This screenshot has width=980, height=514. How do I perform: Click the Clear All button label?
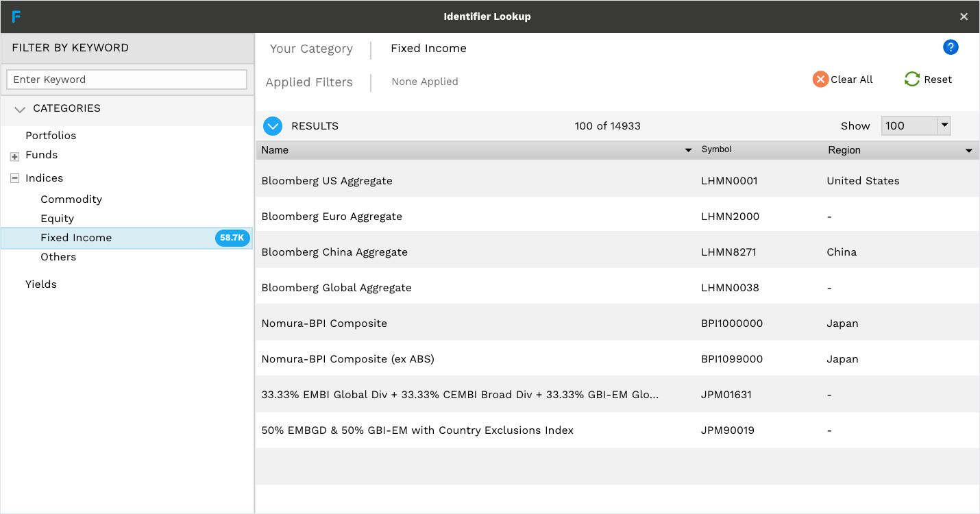pyautogui.click(x=852, y=79)
